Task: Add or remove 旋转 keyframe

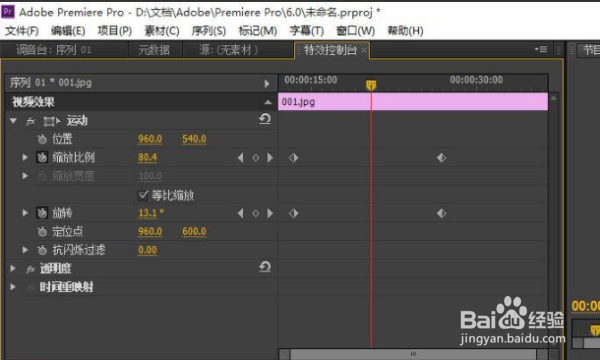Action: (256, 213)
